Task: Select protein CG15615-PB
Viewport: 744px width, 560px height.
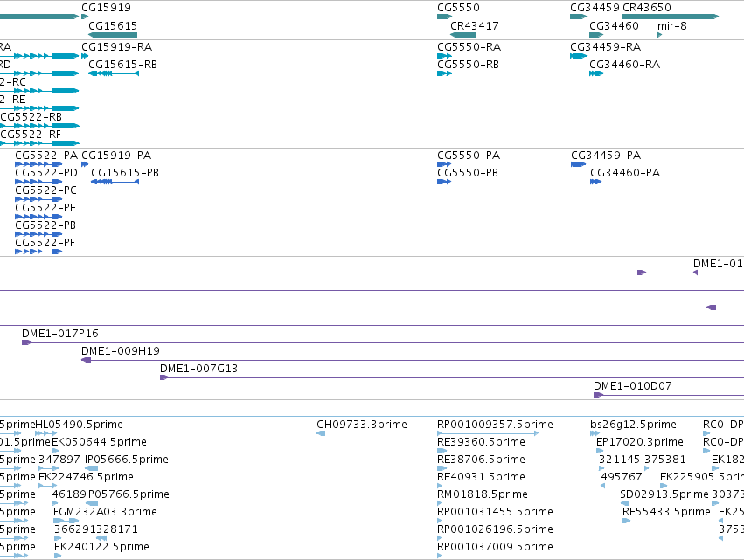Action: 125,173
